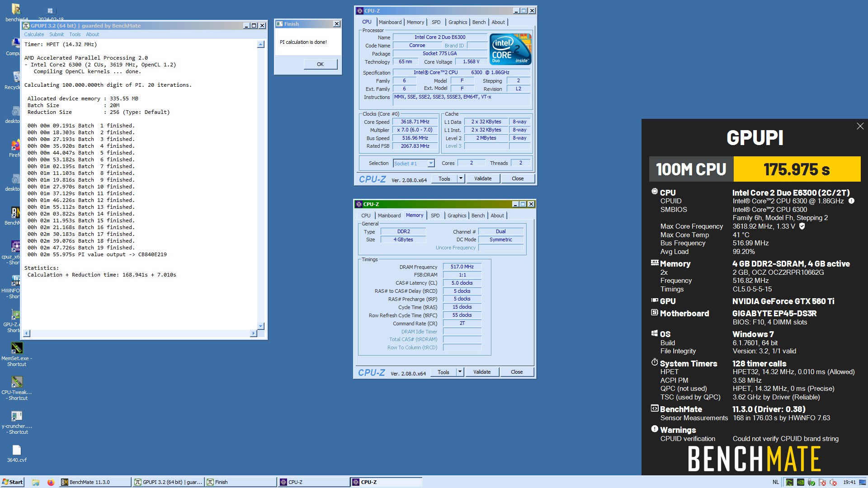Switch to Finish dialog taskbar button
The image size is (868, 488).
tap(241, 482)
